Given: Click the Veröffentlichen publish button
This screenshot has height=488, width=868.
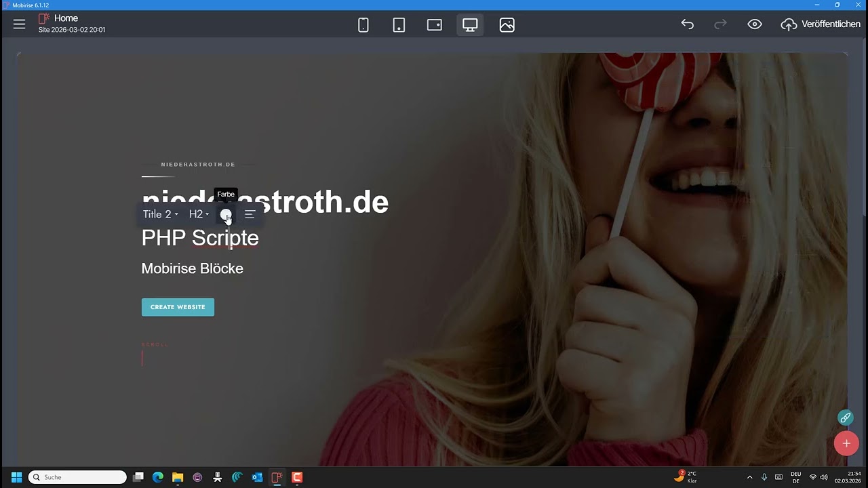Looking at the screenshot, I should [821, 24].
